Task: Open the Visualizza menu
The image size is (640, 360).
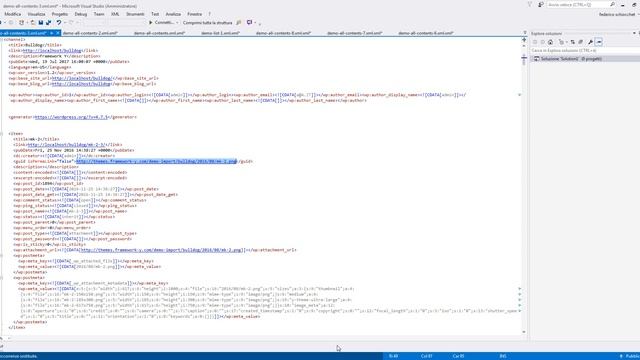Action: click(36, 14)
